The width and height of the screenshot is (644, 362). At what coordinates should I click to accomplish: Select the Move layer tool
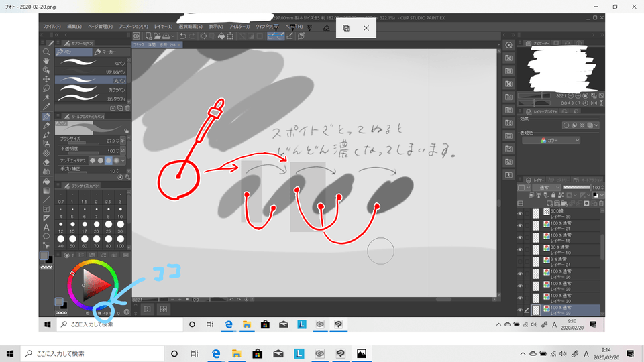coord(46,79)
